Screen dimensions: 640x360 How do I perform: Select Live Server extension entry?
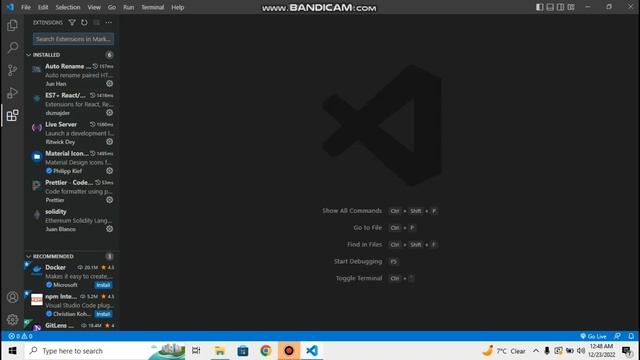pyautogui.click(x=72, y=133)
